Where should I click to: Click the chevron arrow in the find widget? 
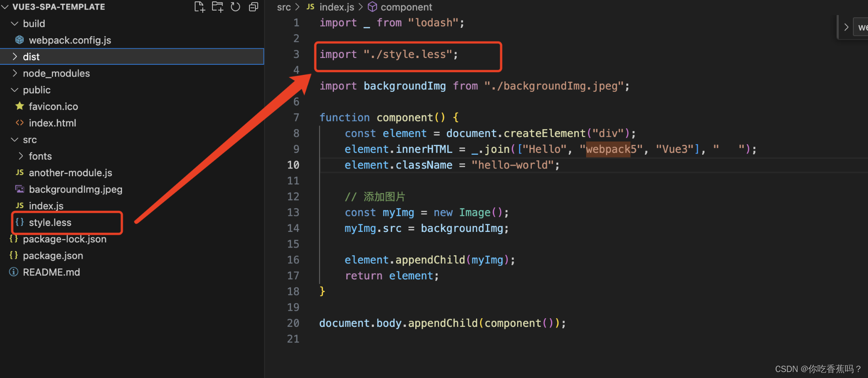point(846,27)
